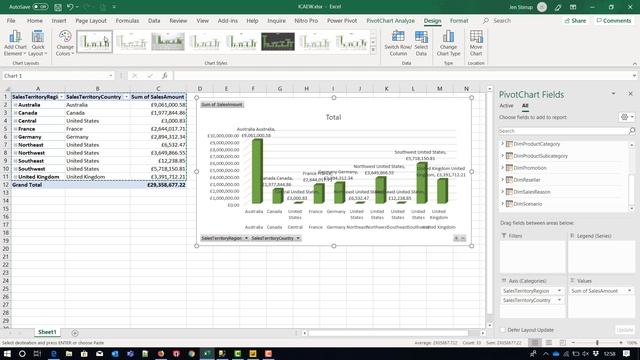Expand the United Kingdom pivot row
The width and height of the screenshot is (640, 360).
tap(15, 177)
